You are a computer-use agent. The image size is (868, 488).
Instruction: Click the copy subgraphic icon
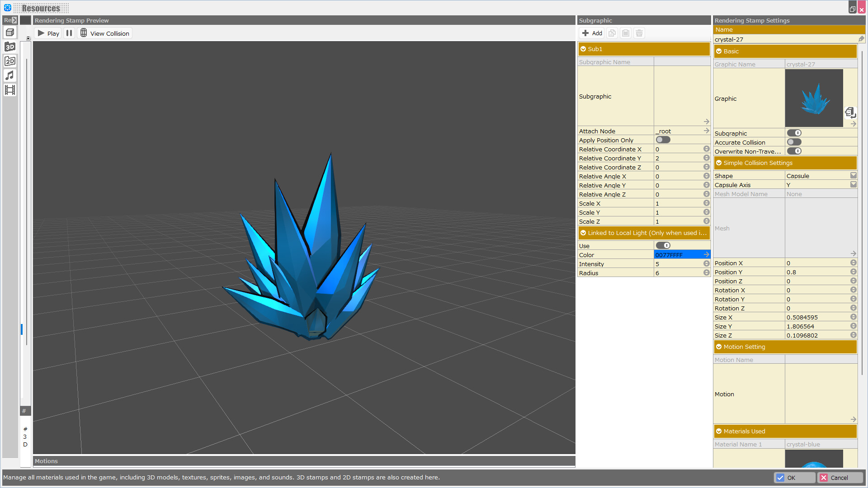(x=612, y=33)
